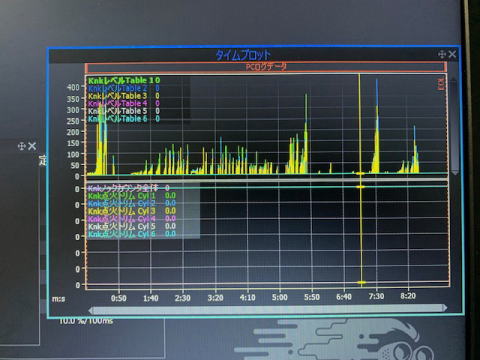Click the 100 y-axis label
This screenshot has width=480, height=360.
click(x=73, y=154)
